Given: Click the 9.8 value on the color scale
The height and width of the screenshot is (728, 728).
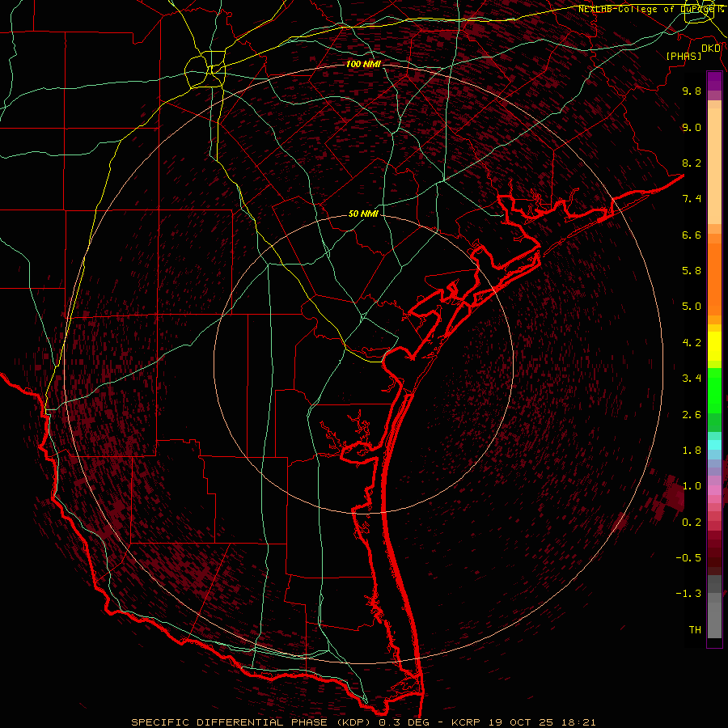Looking at the screenshot, I should [692, 91].
